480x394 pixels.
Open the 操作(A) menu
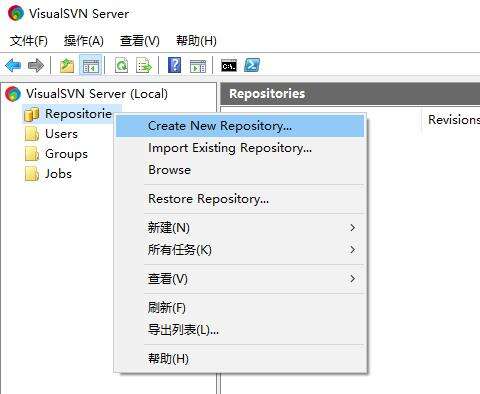(x=84, y=41)
